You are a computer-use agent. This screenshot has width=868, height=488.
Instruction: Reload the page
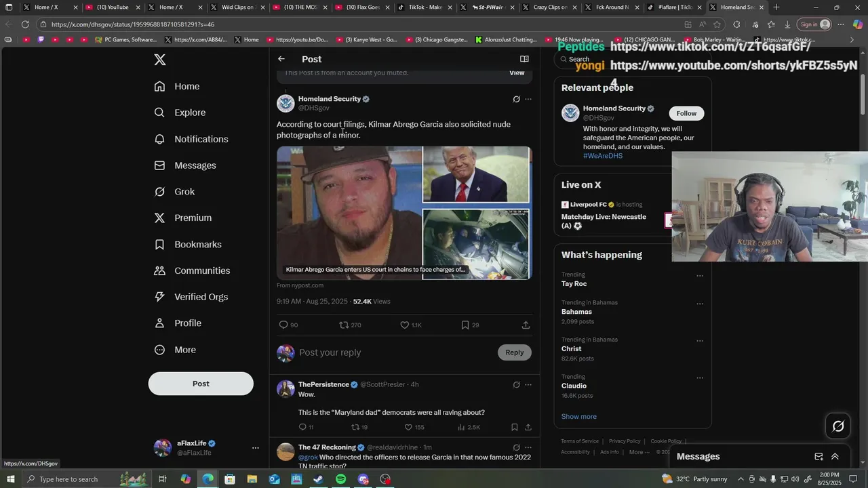pos(25,24)
